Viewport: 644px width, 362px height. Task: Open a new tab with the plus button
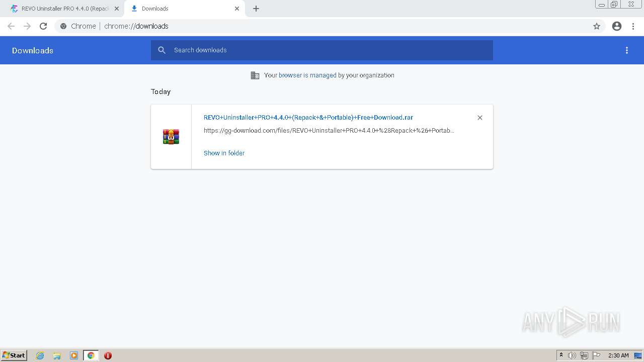(x=256, y=9)
